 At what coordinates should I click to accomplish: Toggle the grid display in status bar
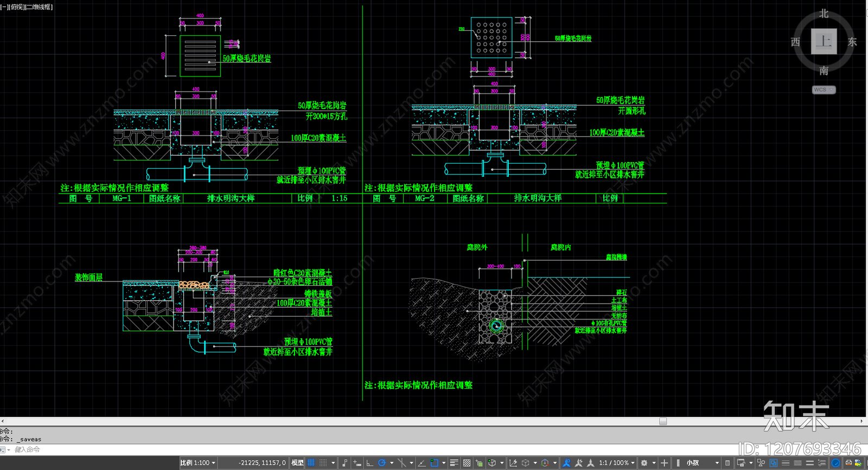[x=311, y=463]
